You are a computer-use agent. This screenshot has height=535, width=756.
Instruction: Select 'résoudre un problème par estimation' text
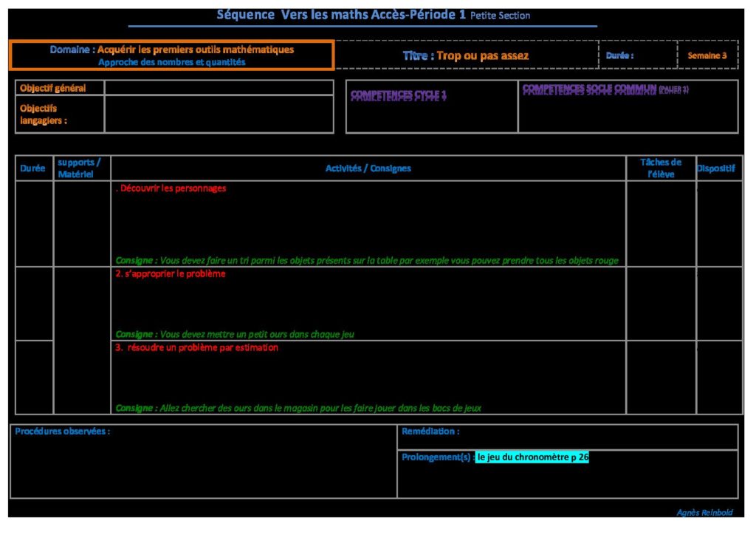click(x=197, y=348)
